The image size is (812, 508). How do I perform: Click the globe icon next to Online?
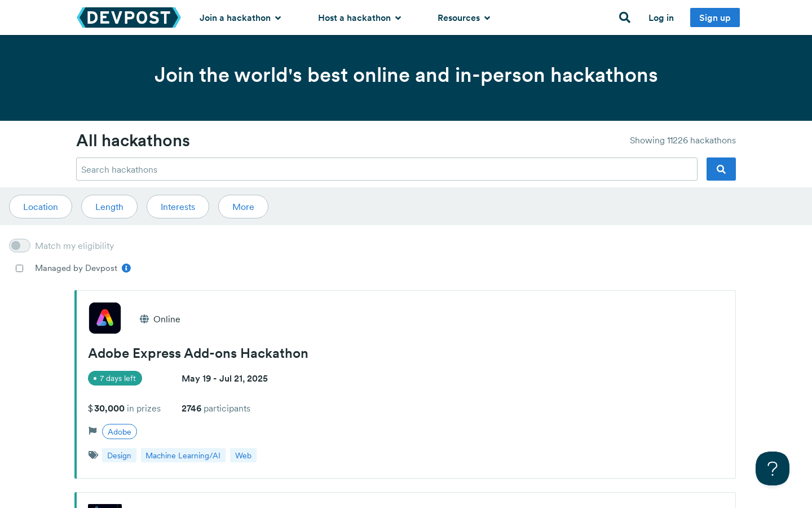click(144, 319)
